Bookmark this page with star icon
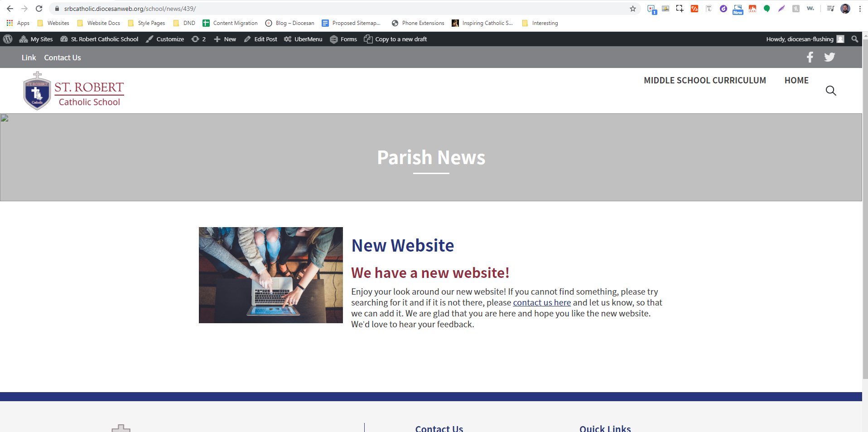 (632, 9)
